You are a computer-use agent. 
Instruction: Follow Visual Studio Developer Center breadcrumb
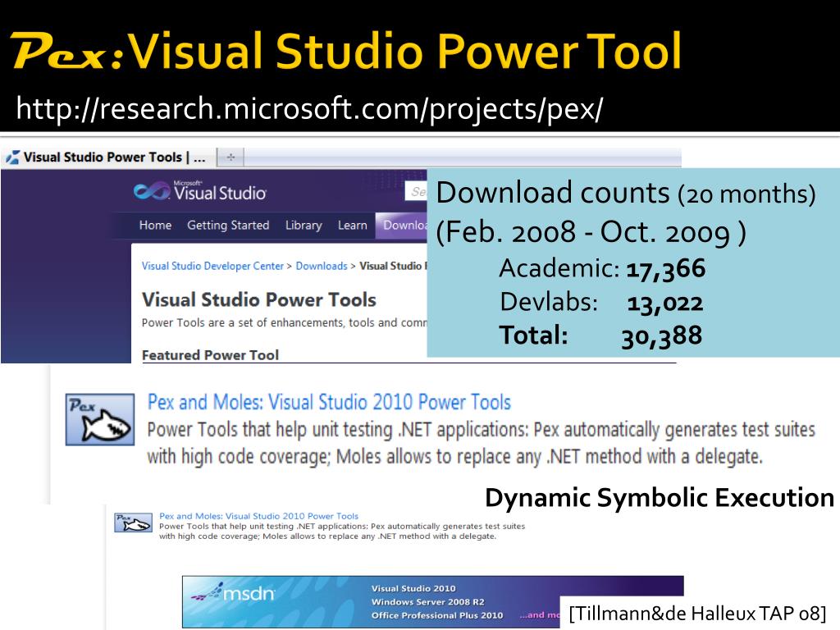pyautogui.click(x=212, y=266)
